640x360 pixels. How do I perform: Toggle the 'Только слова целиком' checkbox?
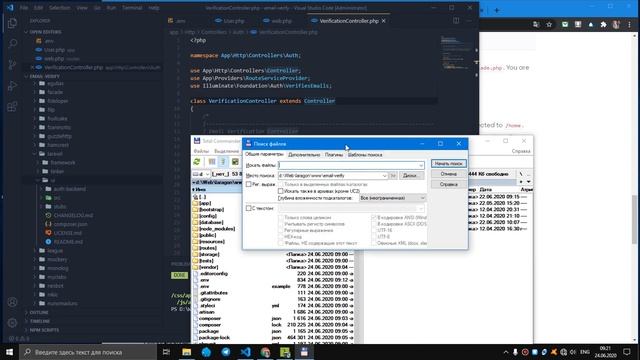280,218
